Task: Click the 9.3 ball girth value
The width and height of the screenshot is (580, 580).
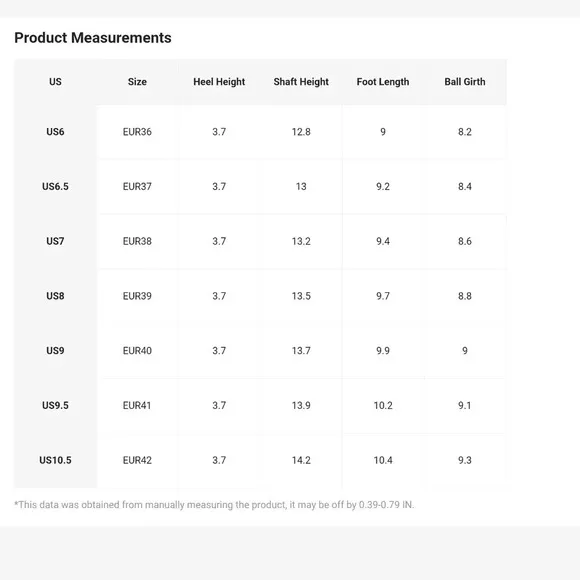Action: (465, 460)
